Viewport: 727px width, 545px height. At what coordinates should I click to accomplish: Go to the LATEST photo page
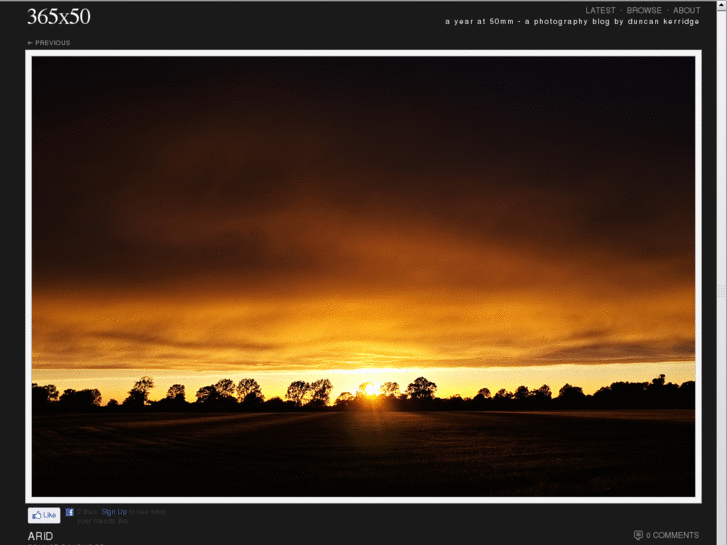click(600, 10)
